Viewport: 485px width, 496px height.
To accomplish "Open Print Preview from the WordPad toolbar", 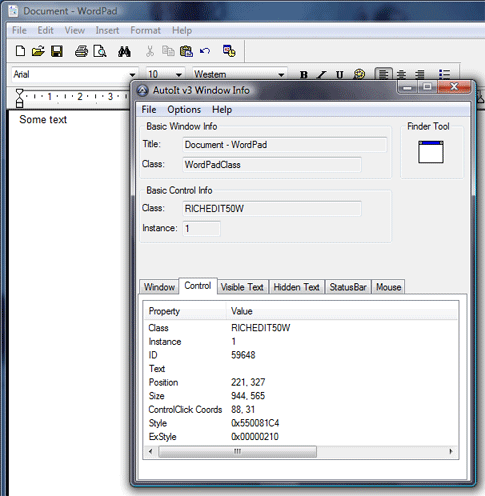I will (100, 51).
